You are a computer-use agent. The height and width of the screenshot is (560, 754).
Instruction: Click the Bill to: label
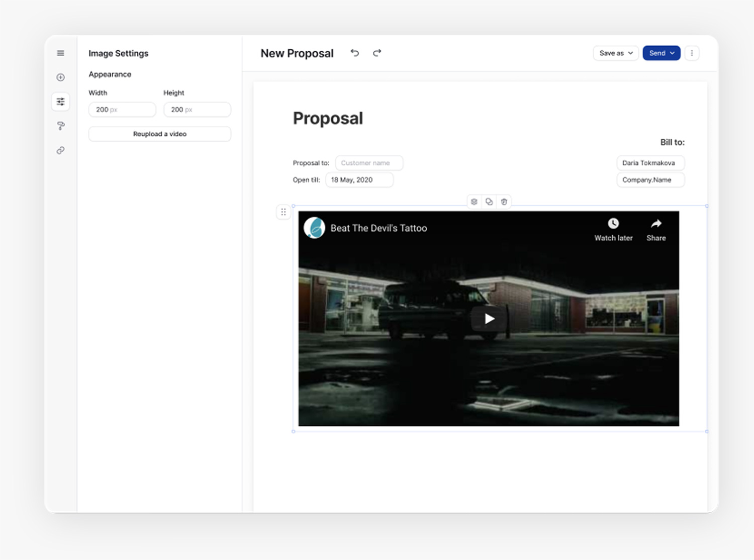672,142
